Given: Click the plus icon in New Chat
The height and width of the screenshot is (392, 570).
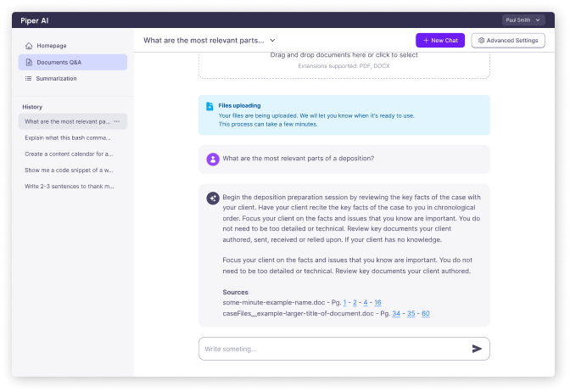Looking at the screenshot, I should click(x=426, y=41).
